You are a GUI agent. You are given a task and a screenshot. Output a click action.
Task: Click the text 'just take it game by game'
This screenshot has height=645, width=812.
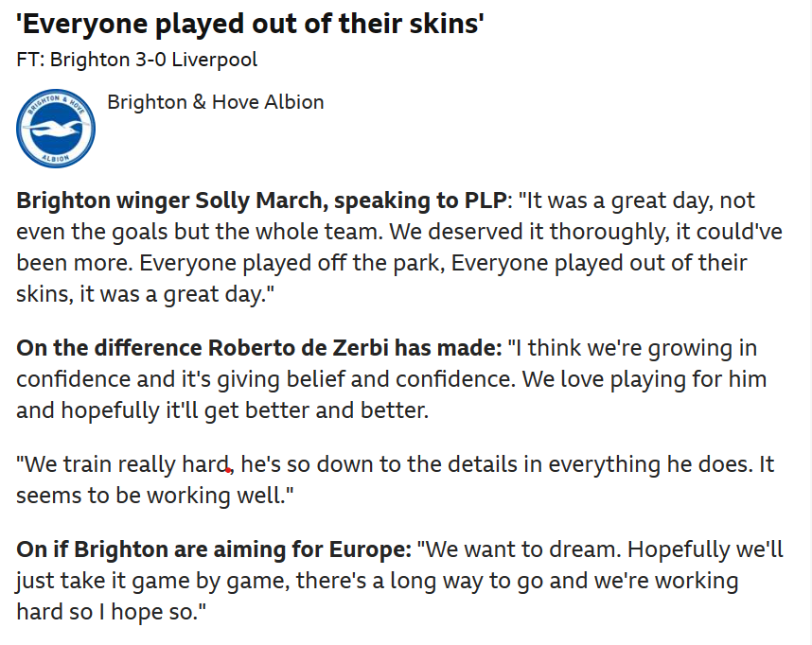click(151, 581)
